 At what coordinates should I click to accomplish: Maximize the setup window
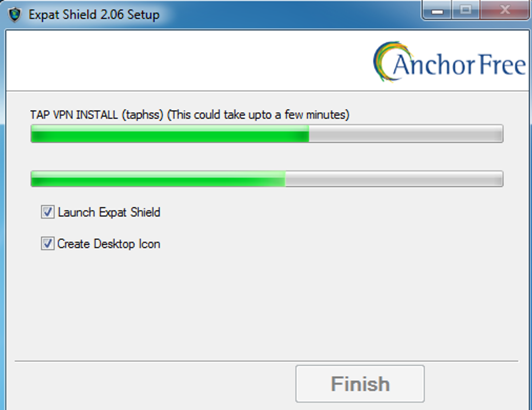pos(465,10)
